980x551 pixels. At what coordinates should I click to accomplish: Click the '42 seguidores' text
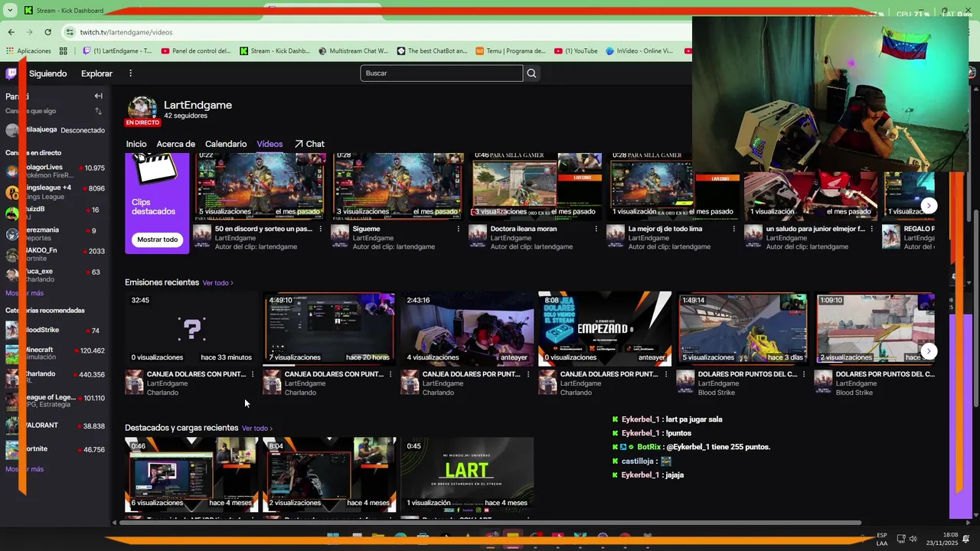[x=185, y=116]
